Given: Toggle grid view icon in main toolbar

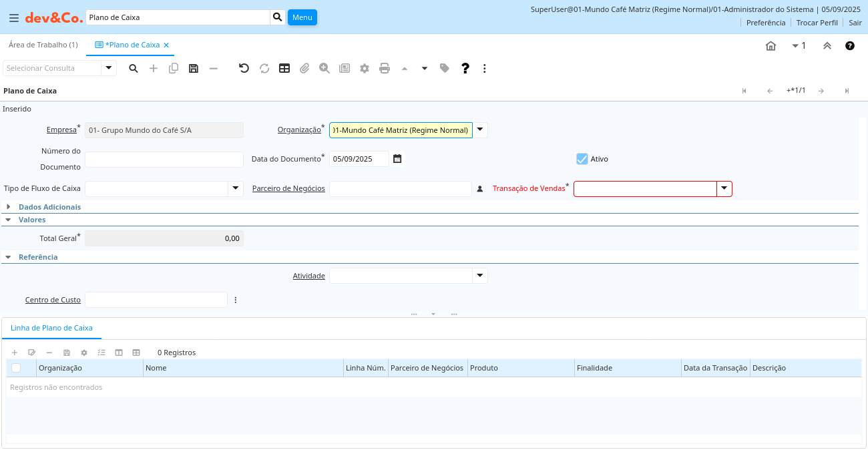Looking at the screenshot, I should click(284, 68).
